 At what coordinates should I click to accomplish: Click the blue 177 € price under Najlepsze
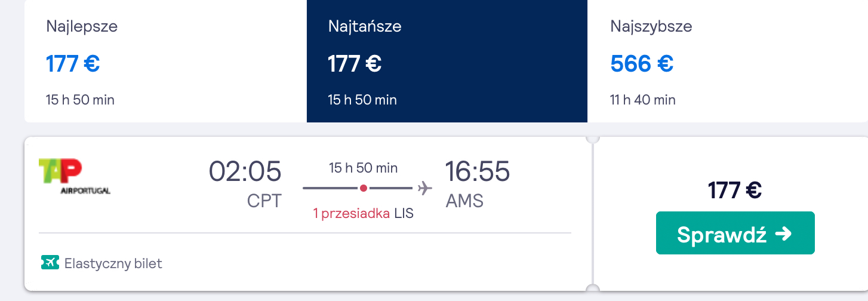point(73,63)
